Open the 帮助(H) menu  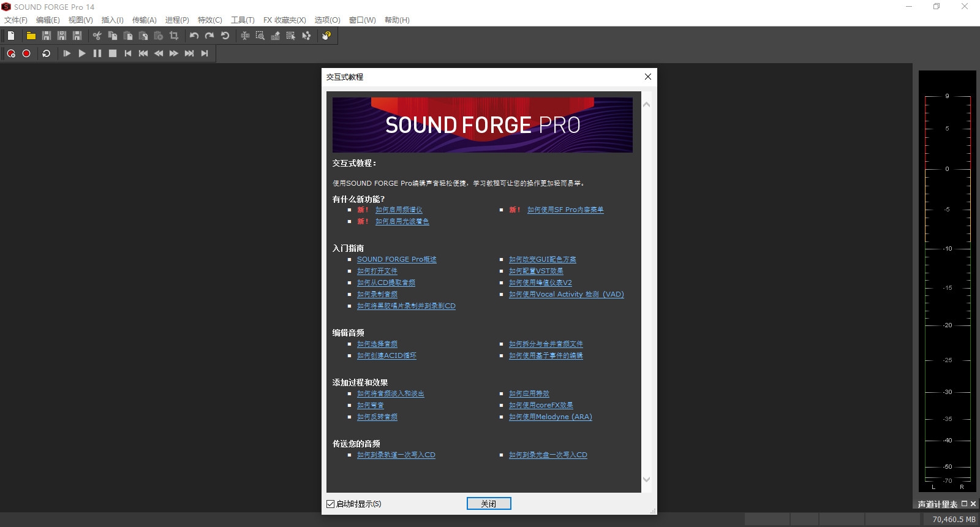[x=397, y=20]
